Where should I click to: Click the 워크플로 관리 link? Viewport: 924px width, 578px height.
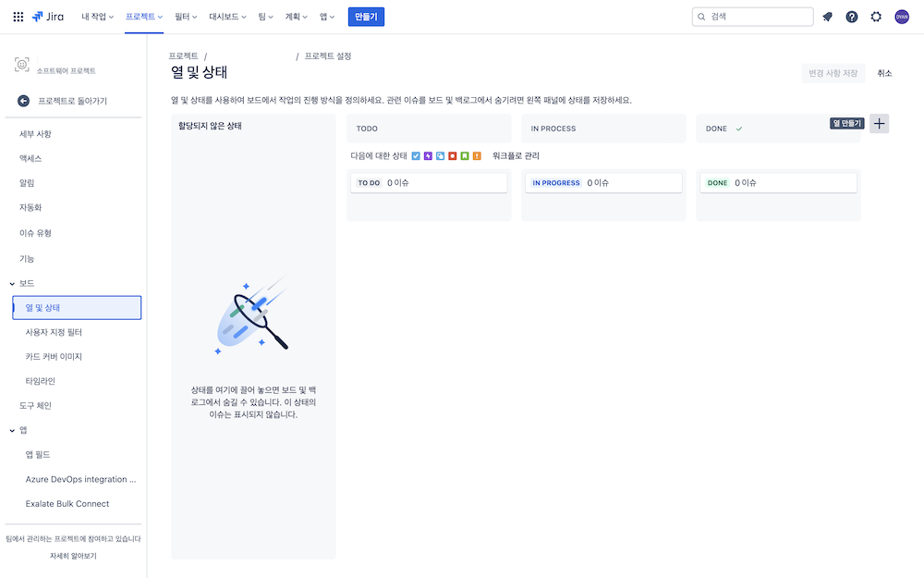click(x=516, y=155)
